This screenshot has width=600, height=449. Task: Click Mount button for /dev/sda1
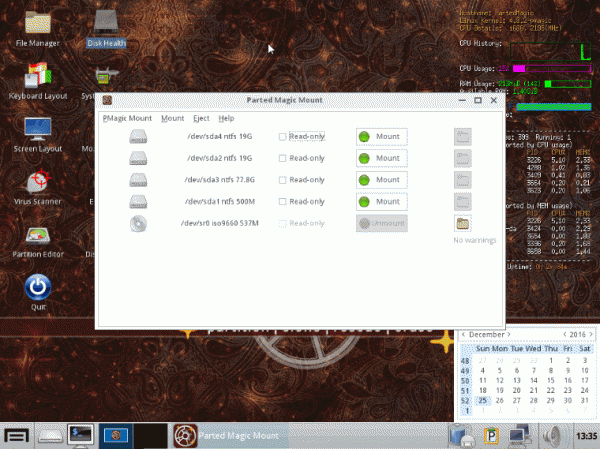(x=381, y=202)
